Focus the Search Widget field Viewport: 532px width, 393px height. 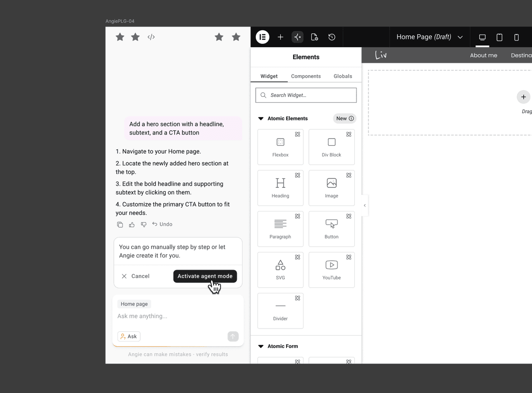[x=306, y=95]
